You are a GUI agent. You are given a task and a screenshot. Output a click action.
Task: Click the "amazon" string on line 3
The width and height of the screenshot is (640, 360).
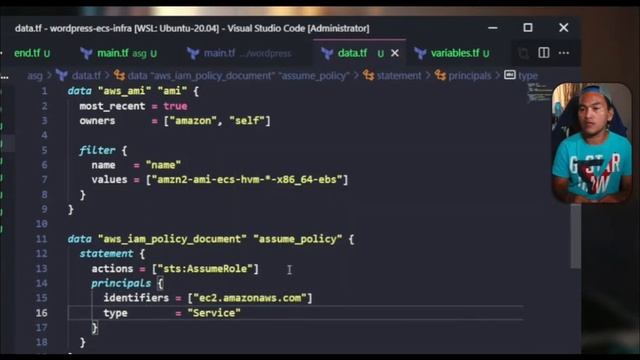click(x=193, y=121)
